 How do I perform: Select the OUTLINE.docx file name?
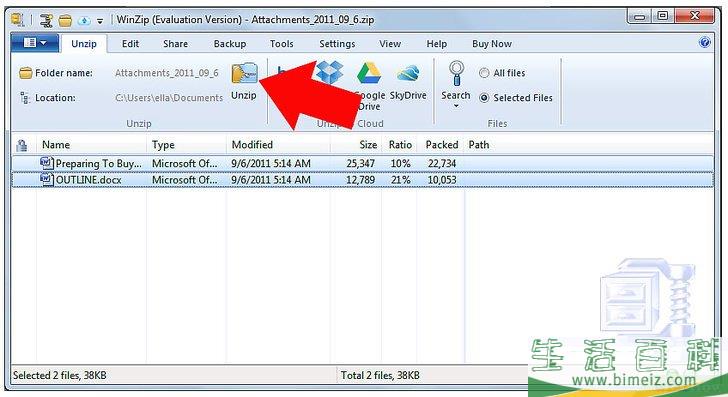[89, 180]
